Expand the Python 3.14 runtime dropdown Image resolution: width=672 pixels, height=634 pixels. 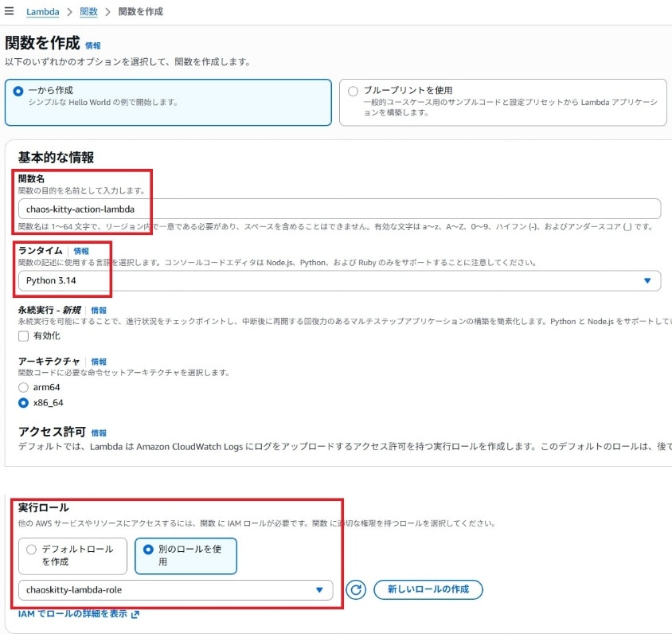(x=339, y=281)
